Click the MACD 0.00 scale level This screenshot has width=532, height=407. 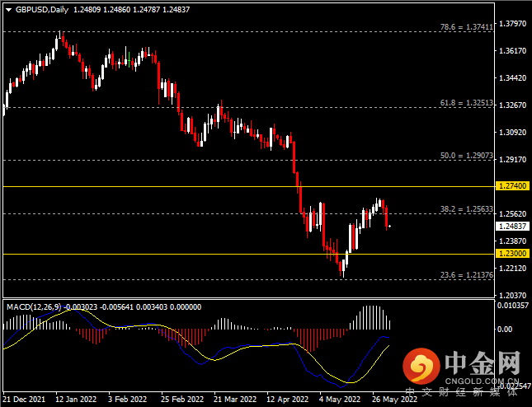(x=504, y=329)
